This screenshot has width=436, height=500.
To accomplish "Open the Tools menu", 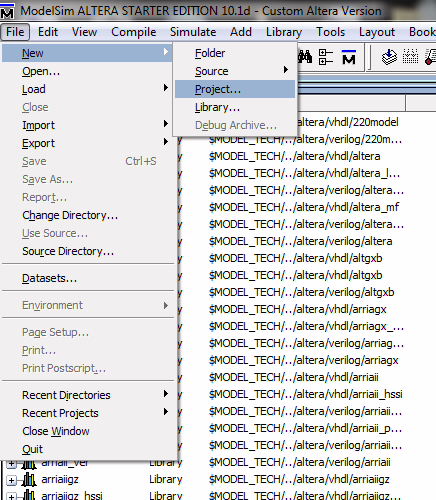I will pos(331,32).
